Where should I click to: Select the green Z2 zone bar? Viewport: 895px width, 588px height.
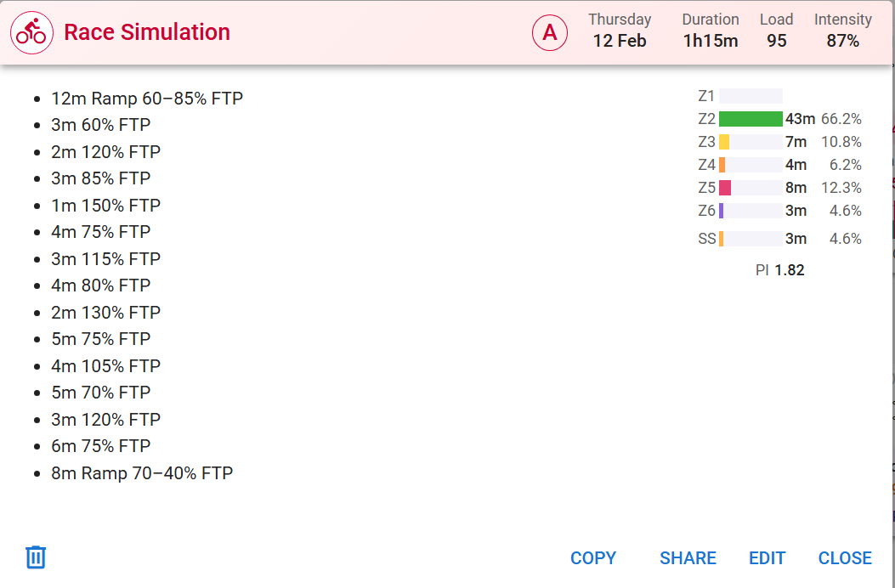[x=751, y=119]
